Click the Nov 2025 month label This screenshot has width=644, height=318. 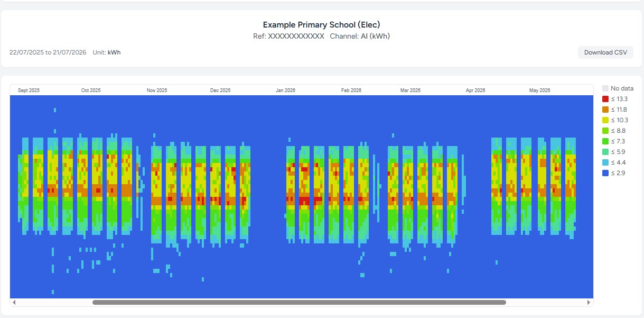click(x=157, y=90)
